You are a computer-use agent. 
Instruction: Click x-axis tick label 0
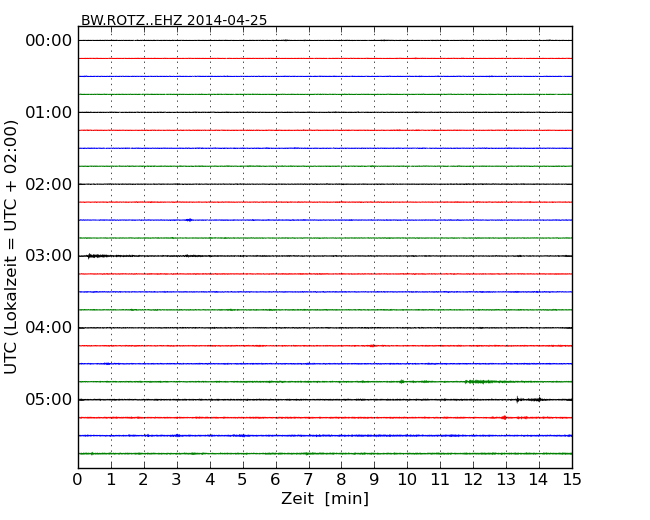(78, 480)
